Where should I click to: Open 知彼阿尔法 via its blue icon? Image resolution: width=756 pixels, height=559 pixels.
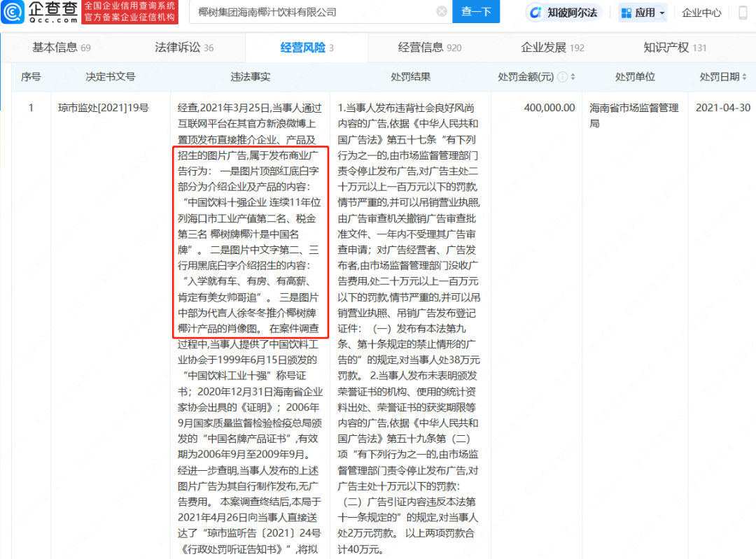click(535, 12)
